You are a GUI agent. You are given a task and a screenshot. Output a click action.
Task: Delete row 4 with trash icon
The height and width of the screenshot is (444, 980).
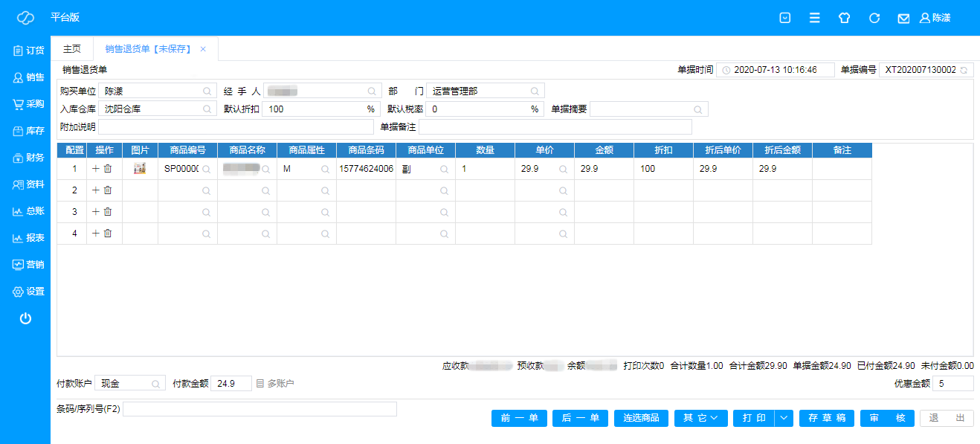108,234
